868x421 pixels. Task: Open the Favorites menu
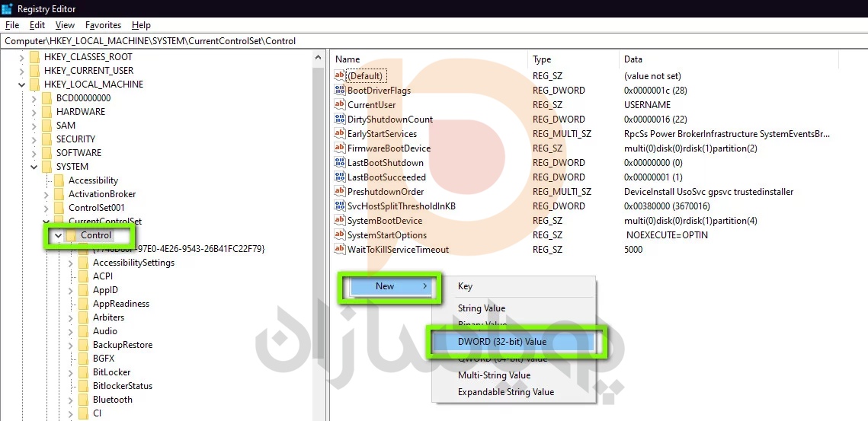tap(103, 25)
